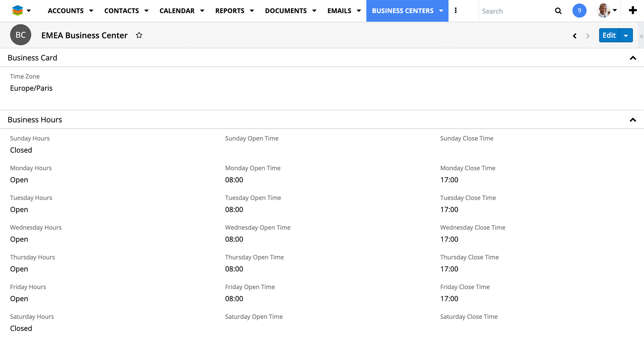Toggle the side pane double-chevron
The height and width of the screenshot is (350, 644).
[641, 36]
